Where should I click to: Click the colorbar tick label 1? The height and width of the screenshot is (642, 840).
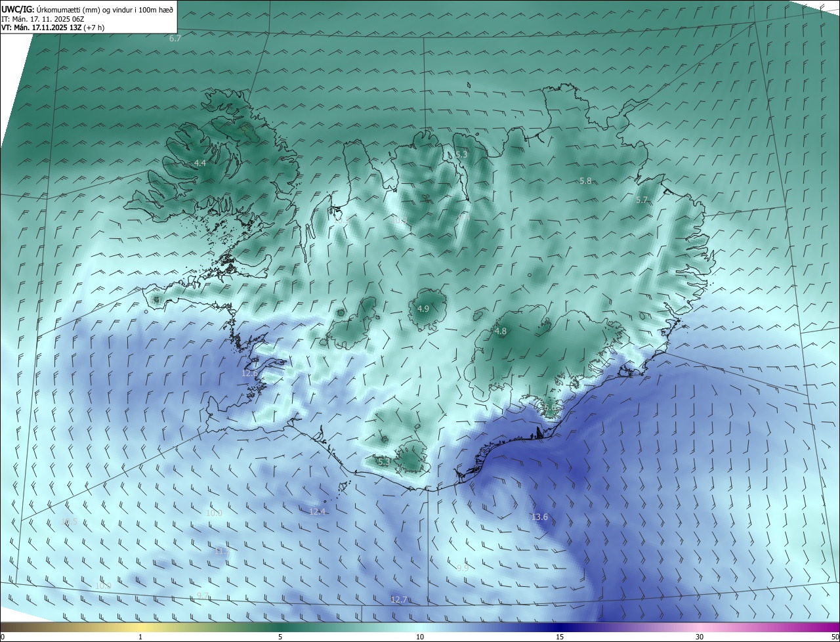140,637
